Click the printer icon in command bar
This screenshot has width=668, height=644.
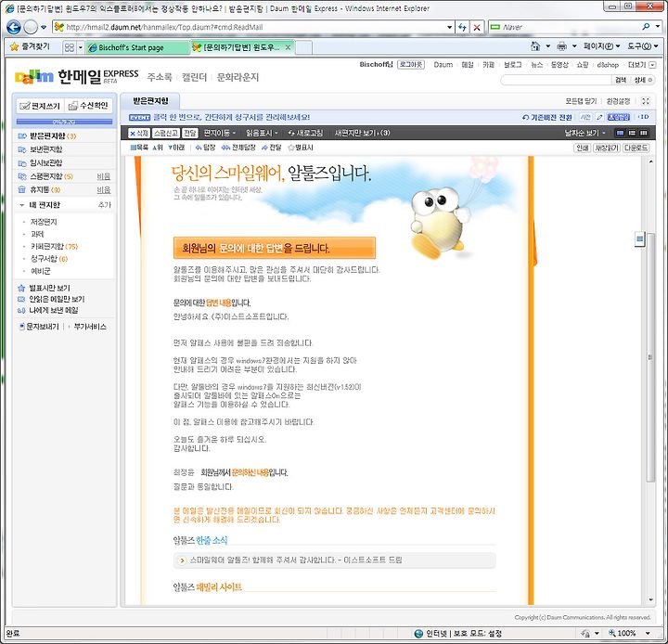(x=562, y=46)
